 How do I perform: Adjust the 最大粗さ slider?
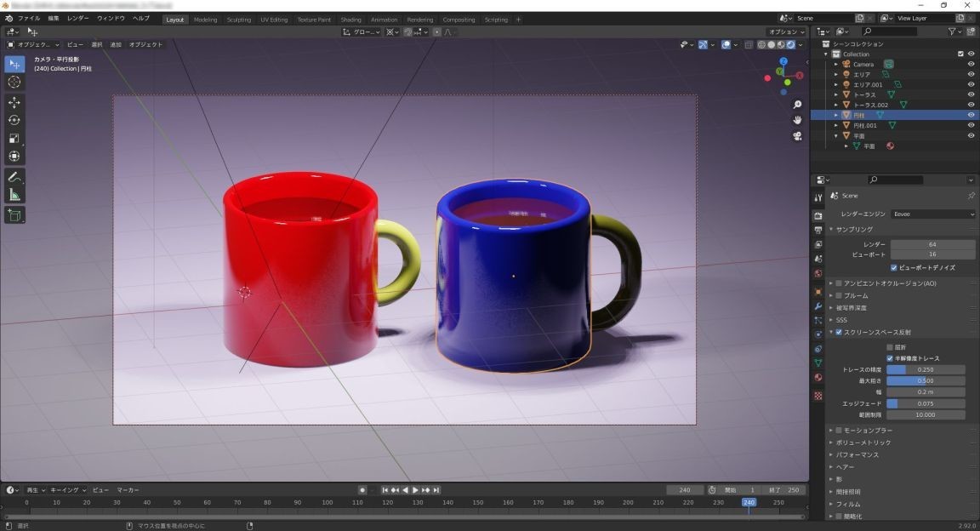pyautogui.click(x=926, y=380)
